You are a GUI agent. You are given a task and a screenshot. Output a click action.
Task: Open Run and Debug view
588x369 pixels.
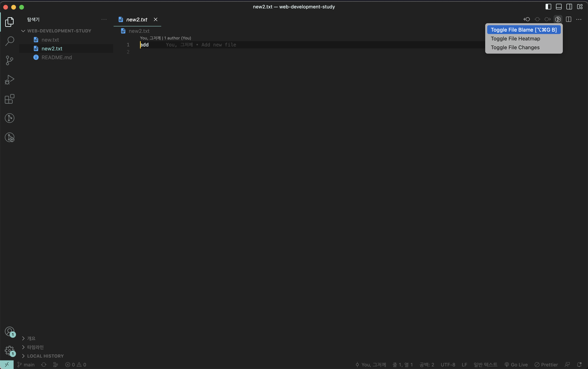(x=10, y=80)
